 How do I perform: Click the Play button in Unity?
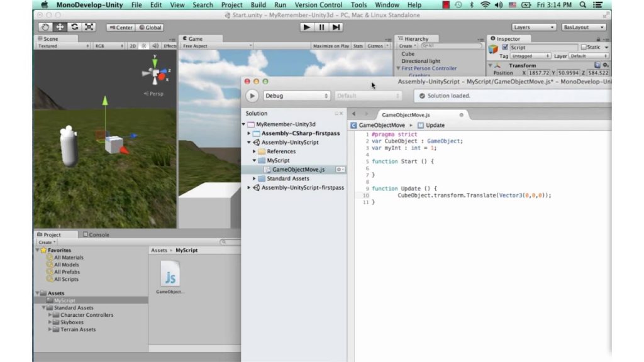(306, 27)
